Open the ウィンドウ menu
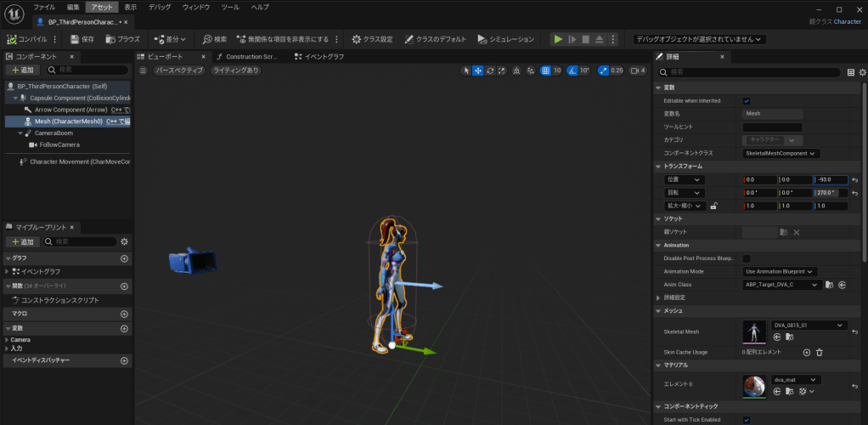This screenshot has width=868, height=425. point(195,7)
